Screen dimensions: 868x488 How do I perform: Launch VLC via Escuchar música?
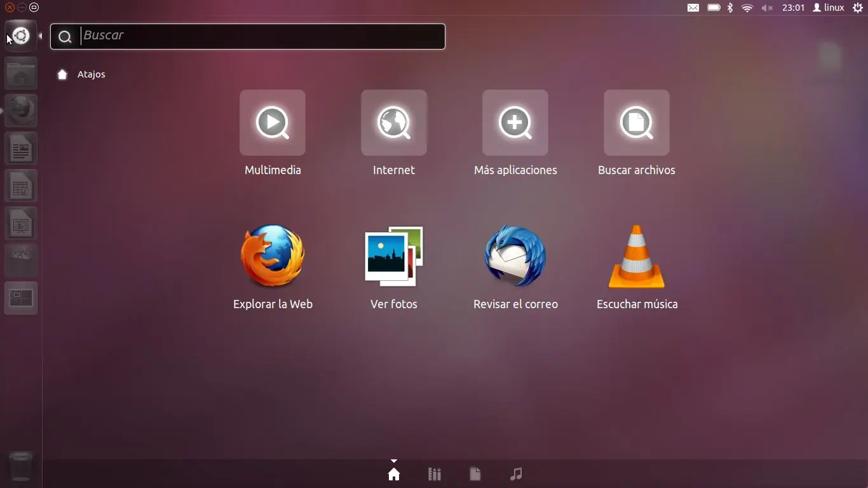tap(637, 256)
